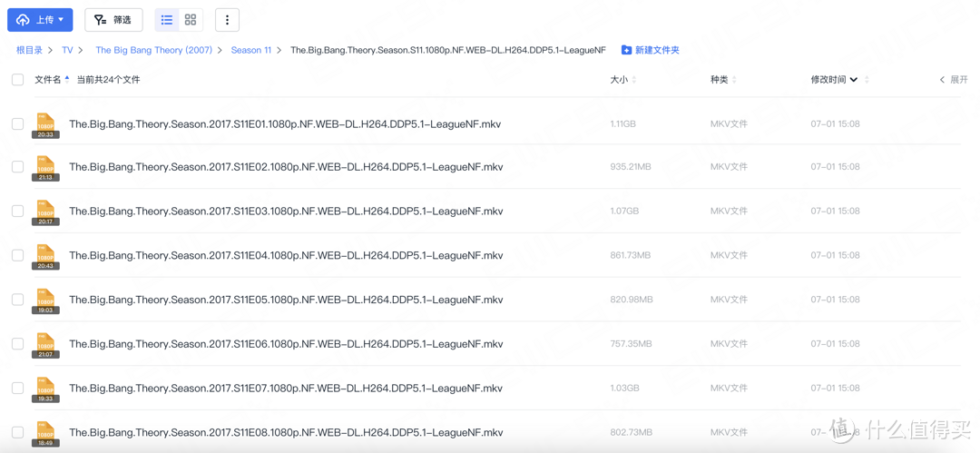Go to 根目录 in the breadcrumb
The image size is (980, 453).
coord(29,50)
